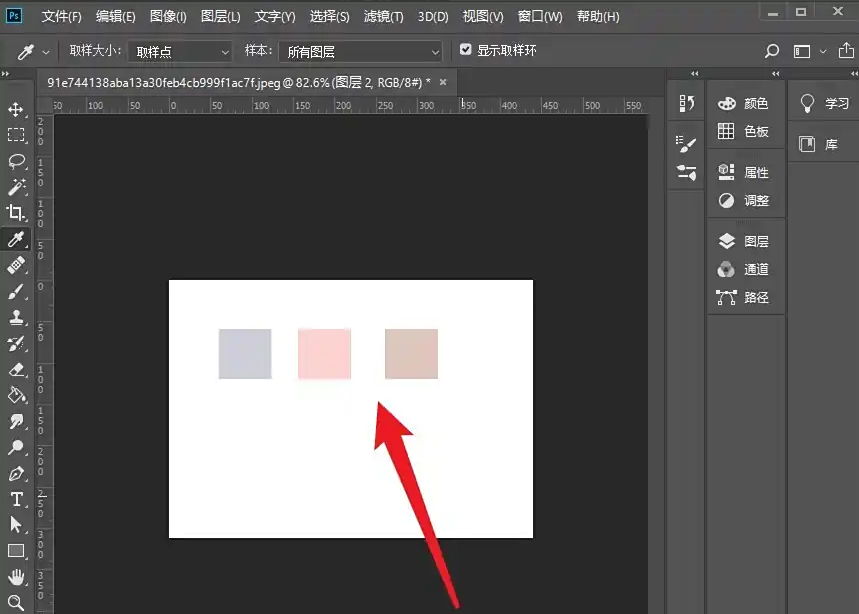Click the pink color square on canvas

(x=324, y=354)
